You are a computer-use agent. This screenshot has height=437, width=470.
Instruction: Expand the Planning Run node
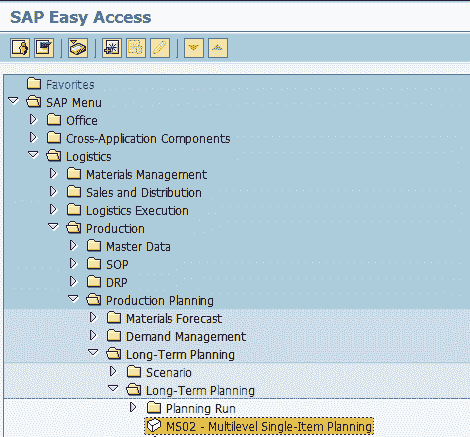click(x=133, y=407)
